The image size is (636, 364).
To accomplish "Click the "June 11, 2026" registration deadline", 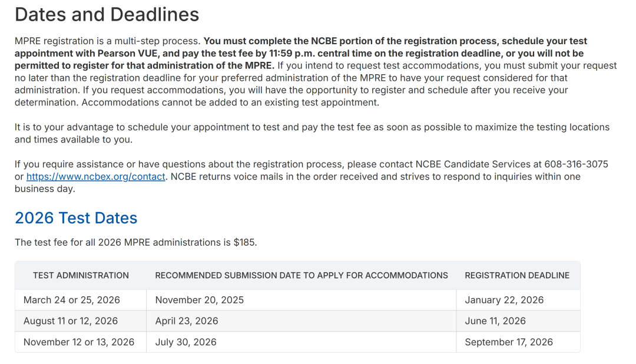I will coord(495,321).
